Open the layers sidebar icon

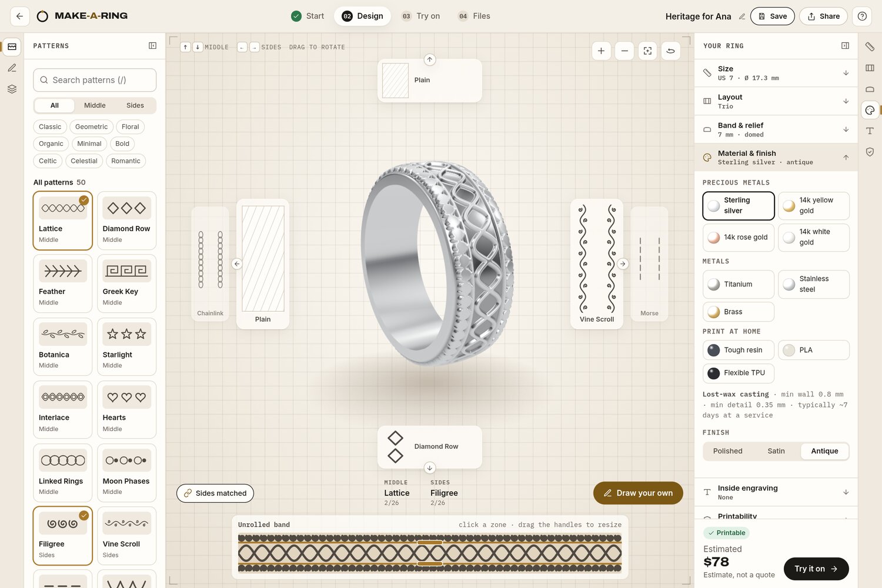pos(12,89)
